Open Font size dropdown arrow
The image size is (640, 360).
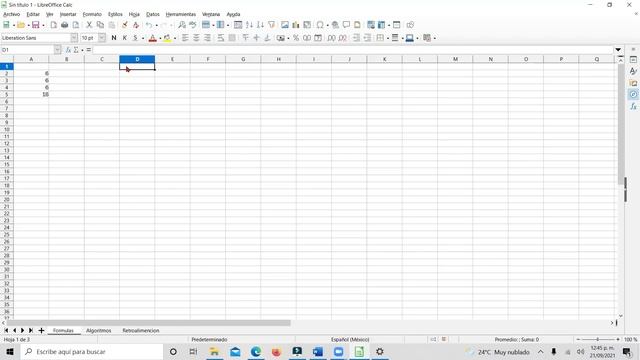pos(102,38)
